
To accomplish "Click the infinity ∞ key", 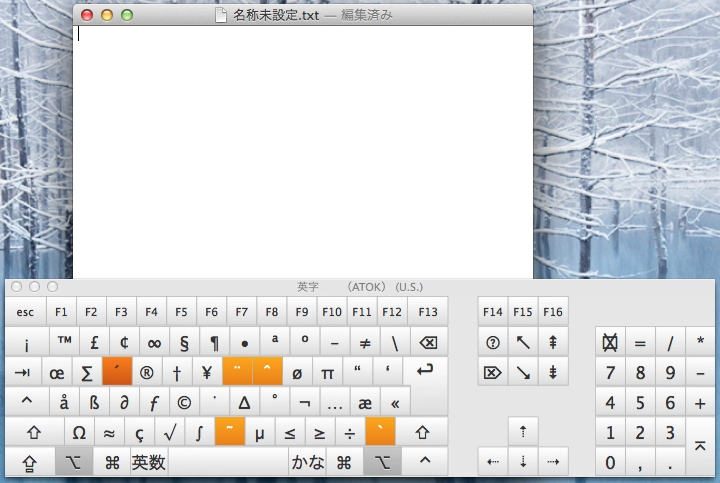I will [x=154, y=342].
